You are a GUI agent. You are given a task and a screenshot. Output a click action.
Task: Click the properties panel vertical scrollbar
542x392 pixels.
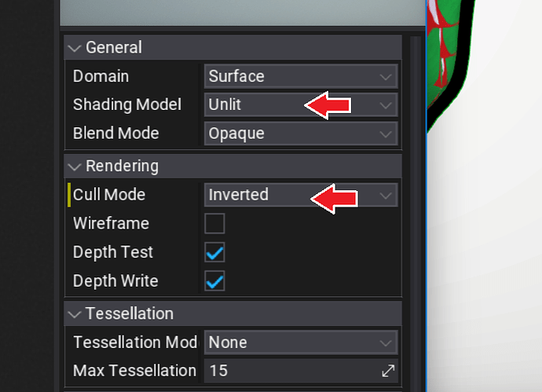[414, 196]
